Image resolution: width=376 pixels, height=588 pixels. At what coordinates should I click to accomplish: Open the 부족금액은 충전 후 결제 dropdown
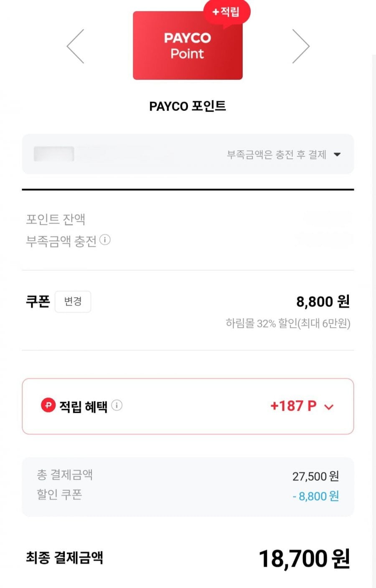pos(277,155)
